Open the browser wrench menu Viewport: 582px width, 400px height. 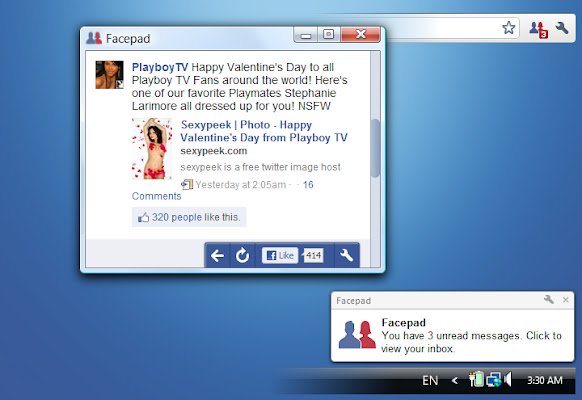pyautogui.click(x=562, y=28)
